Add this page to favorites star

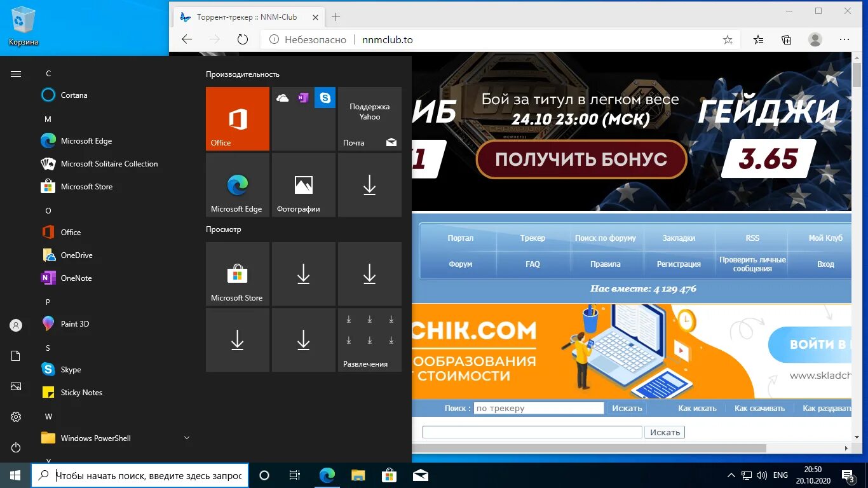coord(728,39)
